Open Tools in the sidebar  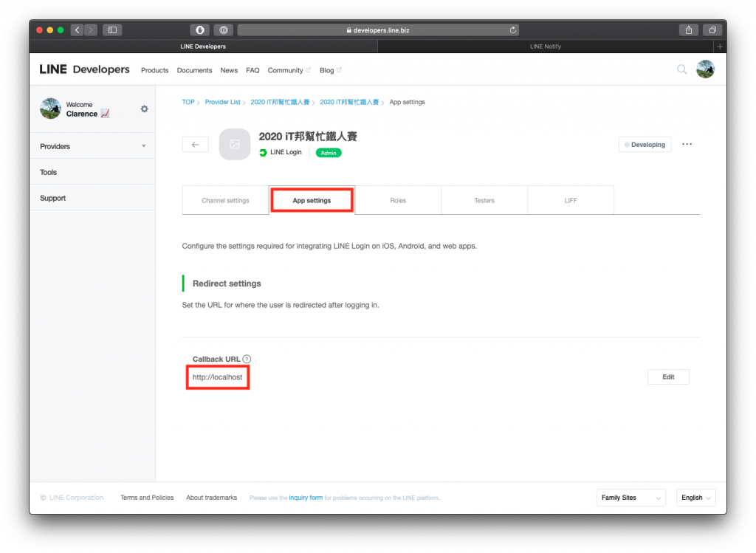click(x=92, y=172)
